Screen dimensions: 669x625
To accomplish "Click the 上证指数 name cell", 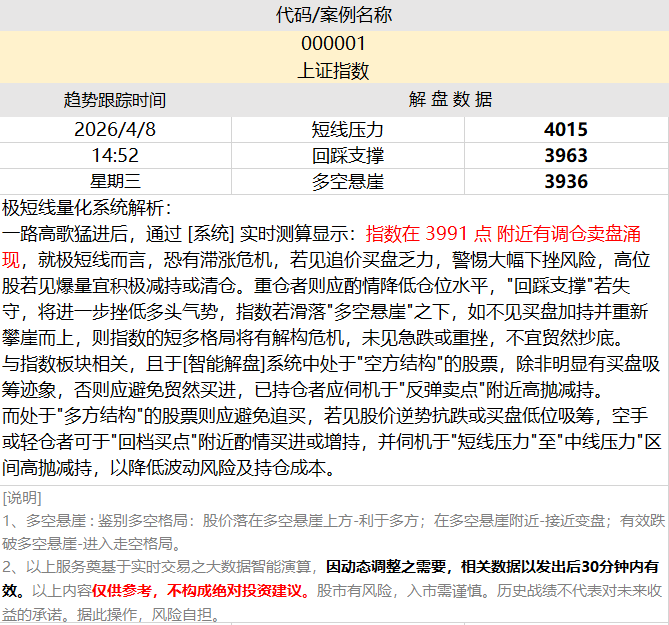I will pos(334,71).
